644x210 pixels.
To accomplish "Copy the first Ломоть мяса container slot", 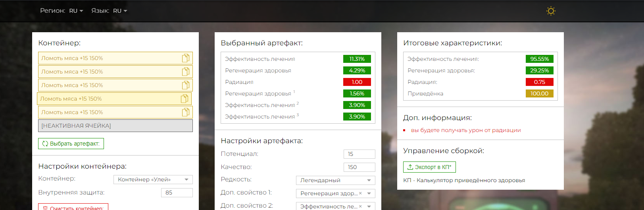I will [x=185, y=58].
